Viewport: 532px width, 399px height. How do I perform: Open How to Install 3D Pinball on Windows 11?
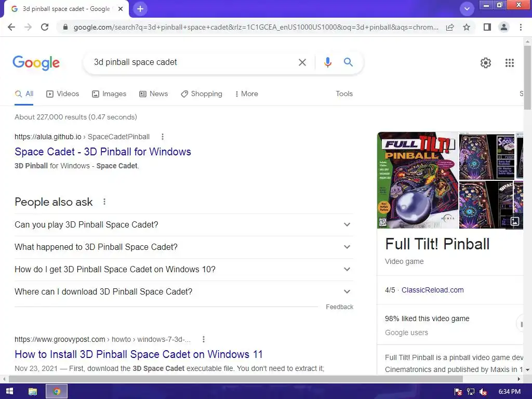pos(139,354)
